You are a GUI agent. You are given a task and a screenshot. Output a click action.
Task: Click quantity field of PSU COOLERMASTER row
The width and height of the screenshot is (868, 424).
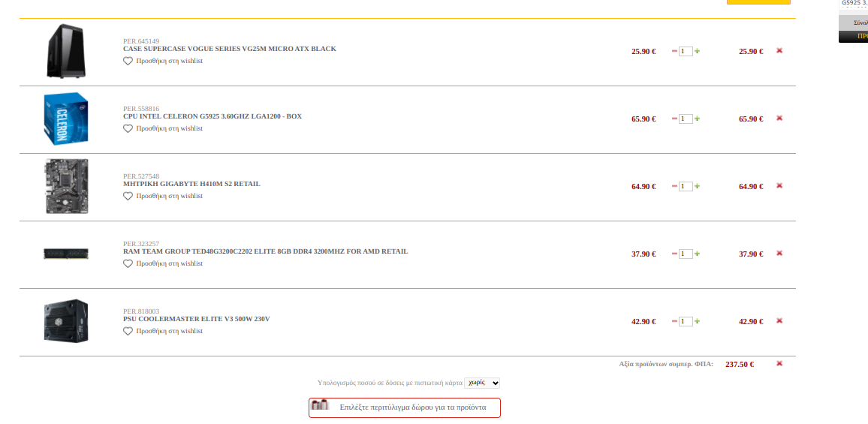point(686,321)
